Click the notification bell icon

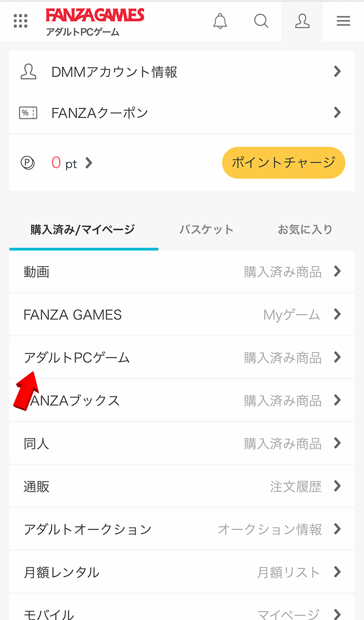pyautogui.click(x=220, y=21)
